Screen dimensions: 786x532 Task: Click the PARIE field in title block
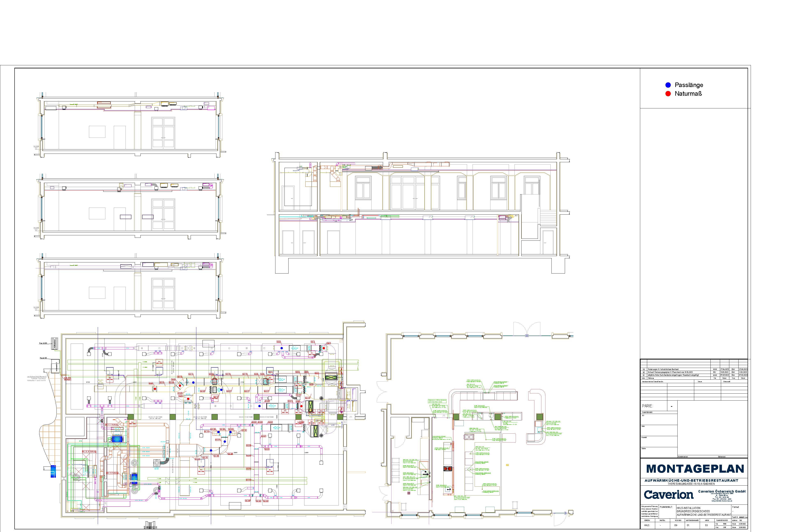point(647,406)
